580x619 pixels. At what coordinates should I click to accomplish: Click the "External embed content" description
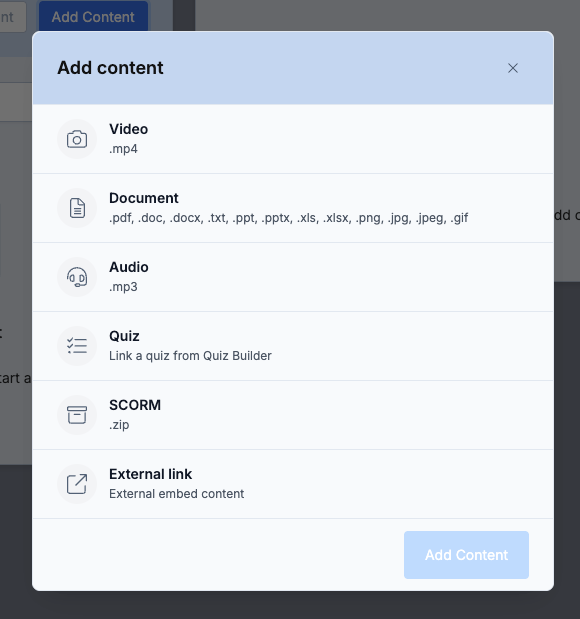click(176, 494)
